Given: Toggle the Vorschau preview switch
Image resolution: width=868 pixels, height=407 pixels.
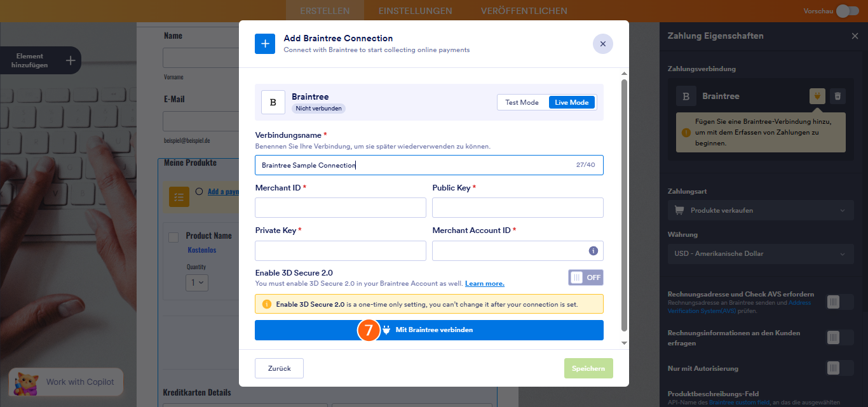Looking at the screenshot, I should pos(847,11).
